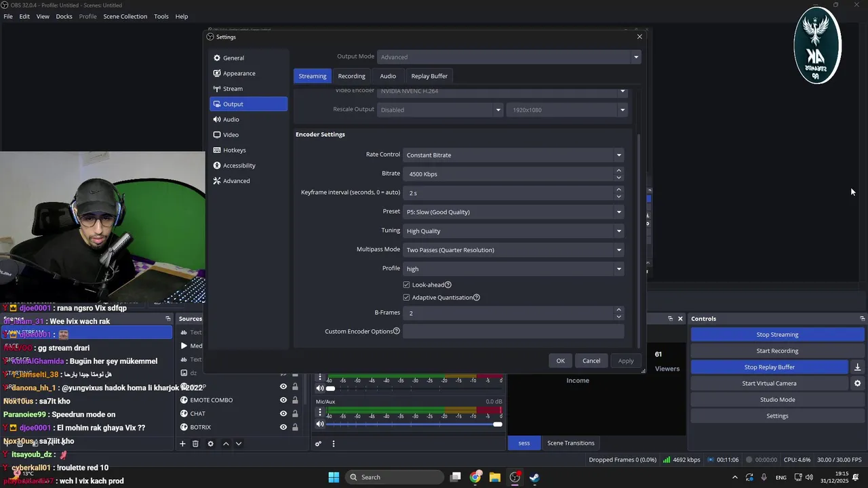Viewport: 868px width, 488px height.
Task: Click OK in Settings dialog
Action: (560, 361)
